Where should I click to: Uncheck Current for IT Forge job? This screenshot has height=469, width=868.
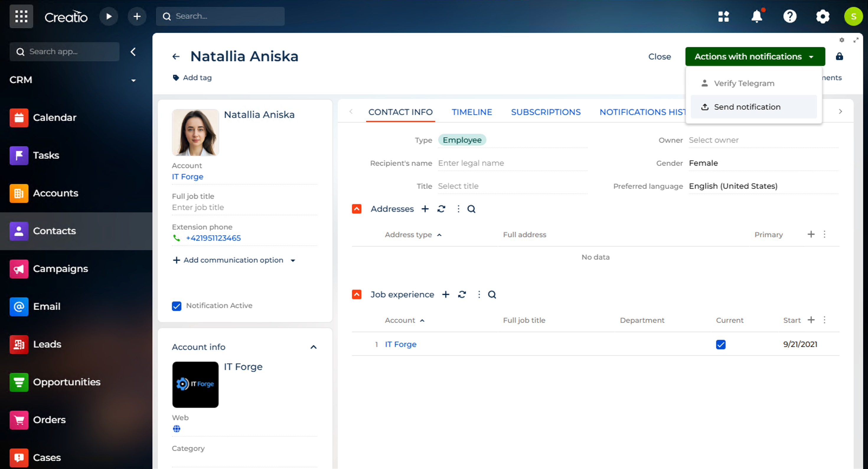(720, 345)
